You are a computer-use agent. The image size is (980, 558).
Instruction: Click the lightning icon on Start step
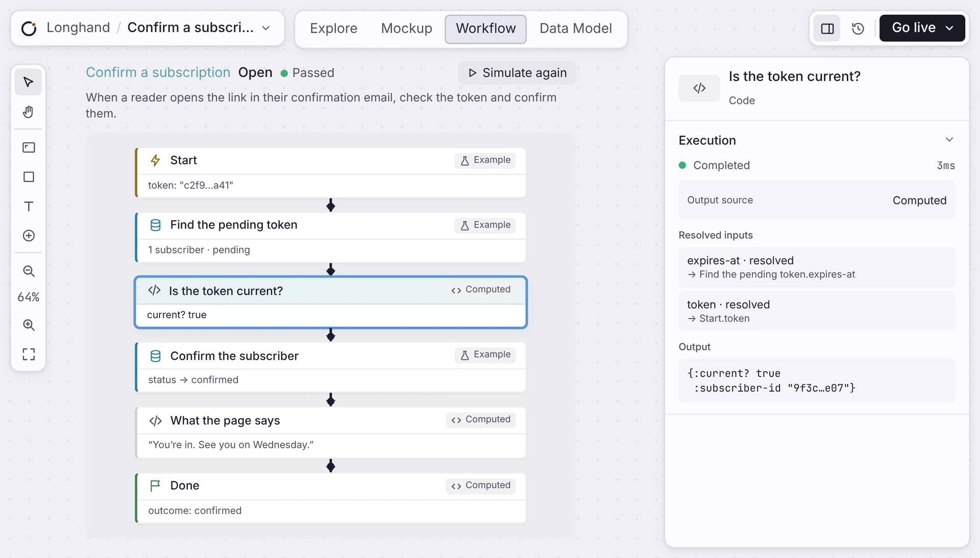(155, 160)
